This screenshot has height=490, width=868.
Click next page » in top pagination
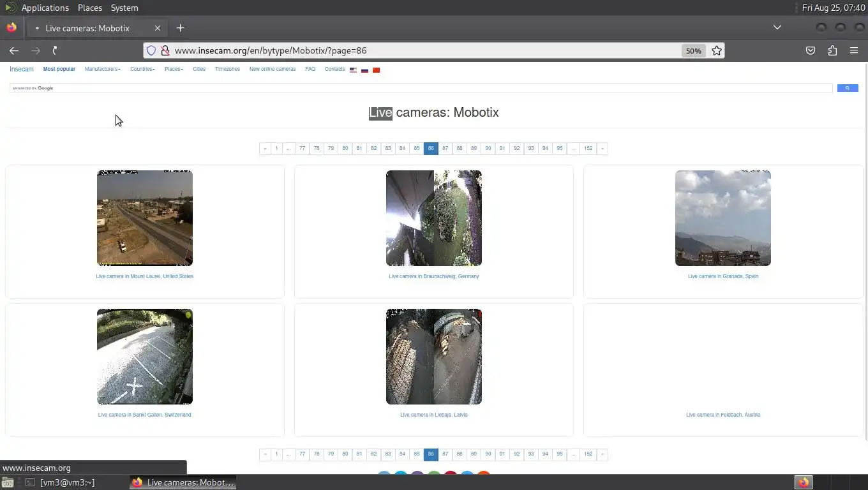[602, 148]
